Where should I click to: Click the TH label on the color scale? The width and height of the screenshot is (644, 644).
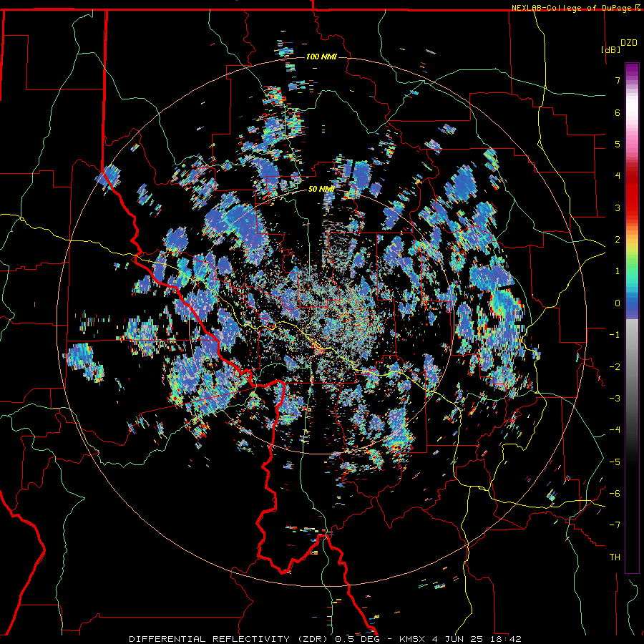[x=615, y=557]
